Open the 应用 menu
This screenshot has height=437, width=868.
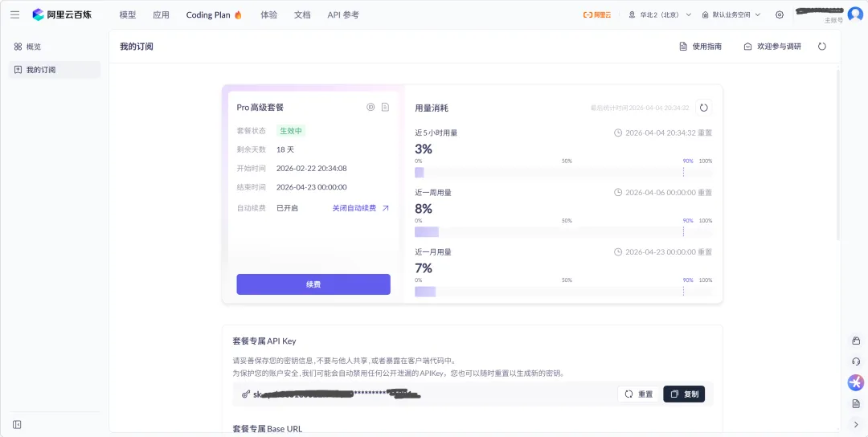tap(161, 15)
